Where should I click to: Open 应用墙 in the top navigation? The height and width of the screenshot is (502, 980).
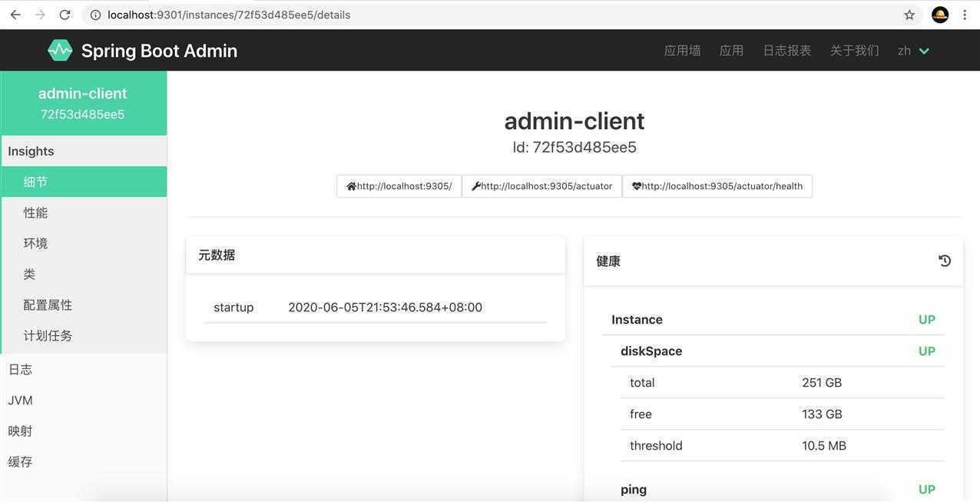click(x=683, y=51)
